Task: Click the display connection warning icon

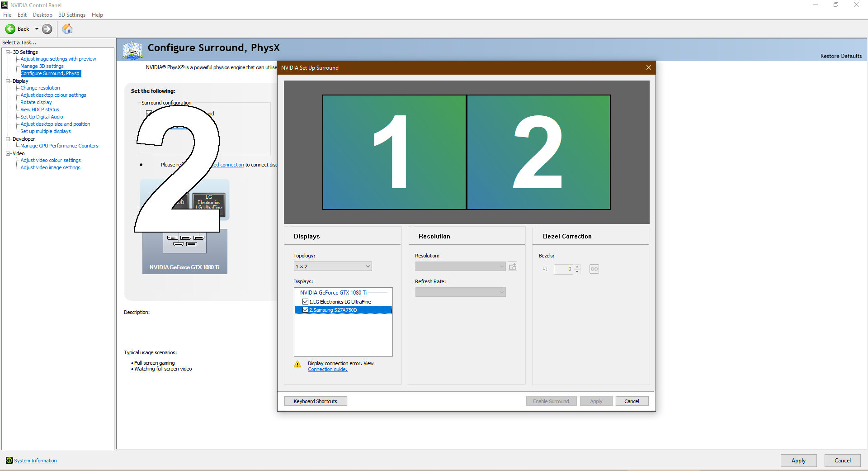Action: [x=297, y=364]
